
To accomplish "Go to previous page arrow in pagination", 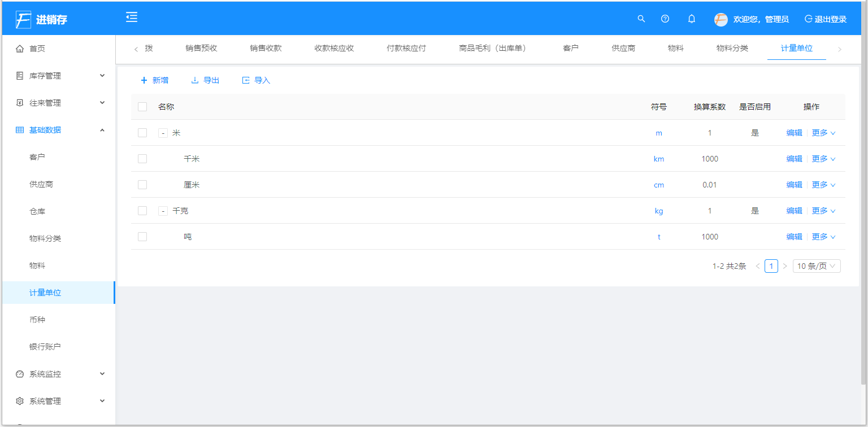I will coord(758,266).
